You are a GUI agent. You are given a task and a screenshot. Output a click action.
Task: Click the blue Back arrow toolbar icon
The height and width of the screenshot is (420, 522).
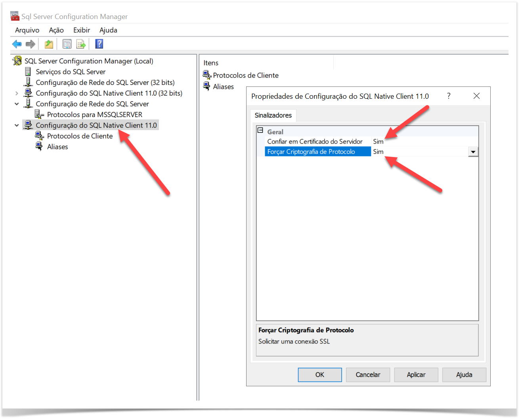[17, 44]
